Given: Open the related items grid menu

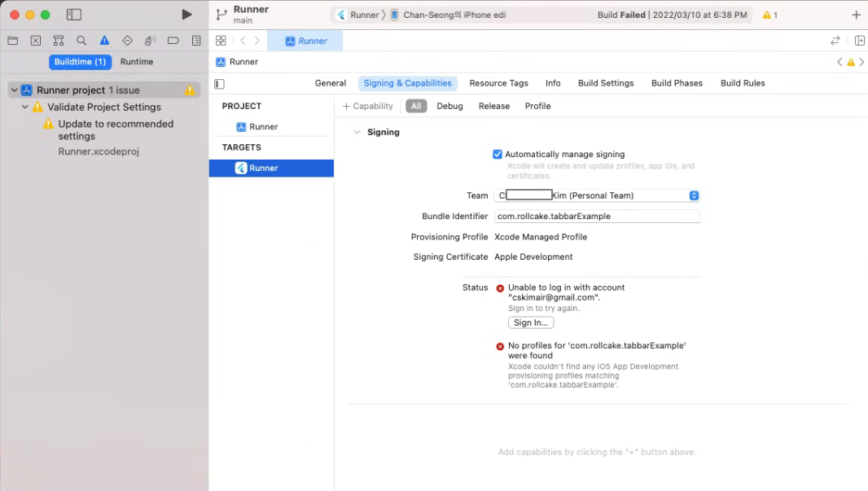Looking at the screenshot, I should (221, 41).
